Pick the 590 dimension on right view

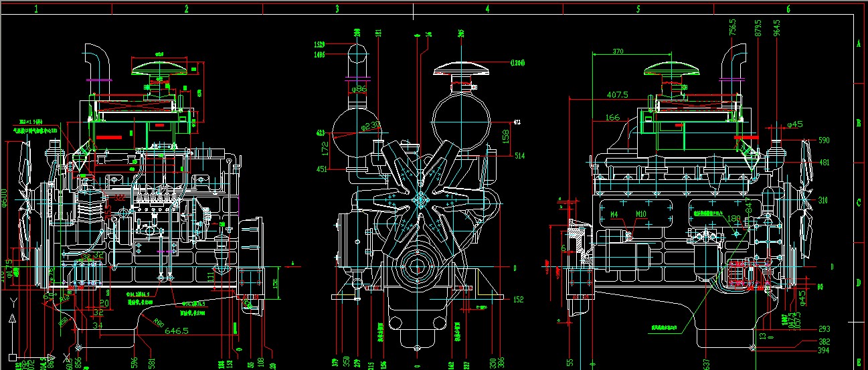[824, 141]
